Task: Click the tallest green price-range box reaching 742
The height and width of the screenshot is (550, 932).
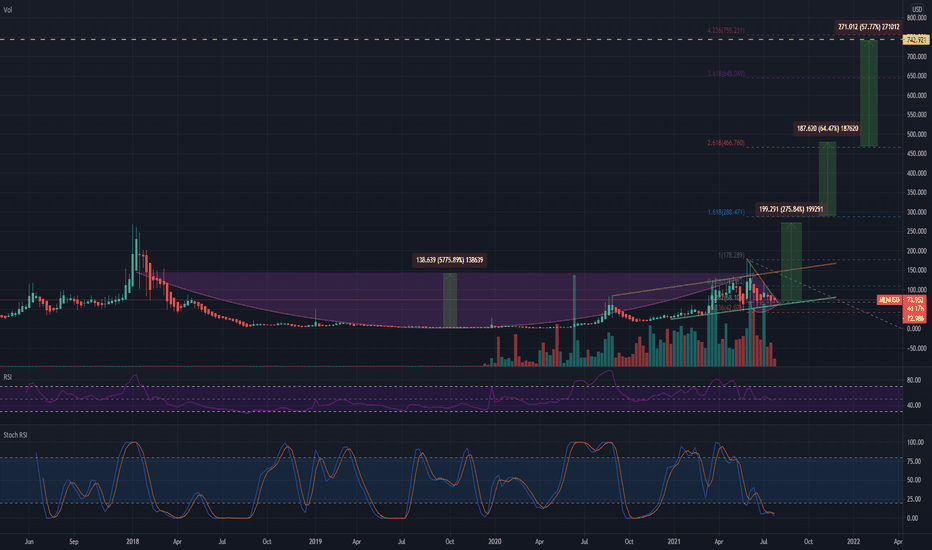Action: [869, 93]
